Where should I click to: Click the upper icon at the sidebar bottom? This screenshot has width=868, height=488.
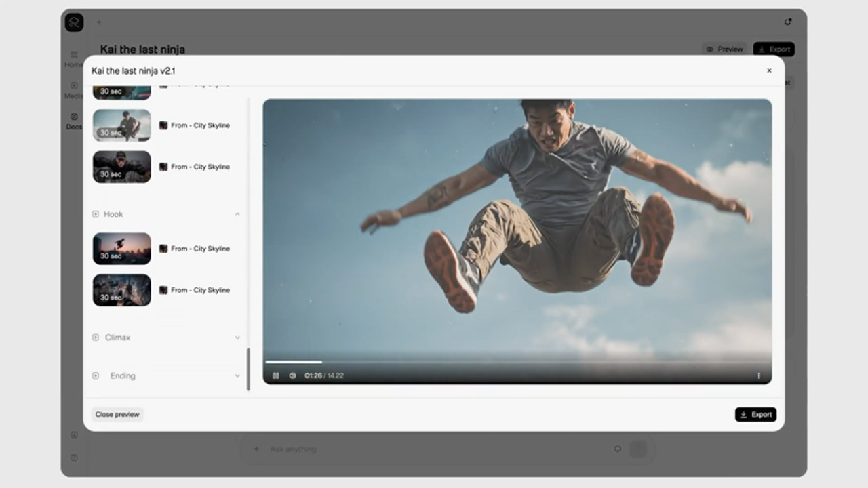point(74,434)
